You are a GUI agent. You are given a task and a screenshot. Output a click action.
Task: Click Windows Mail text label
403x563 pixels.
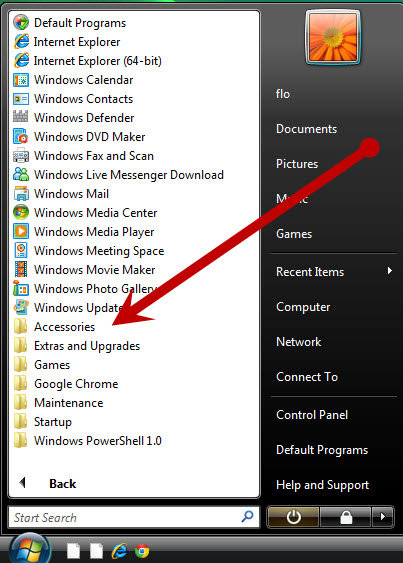pyautogui.click(x=71, y=194)
